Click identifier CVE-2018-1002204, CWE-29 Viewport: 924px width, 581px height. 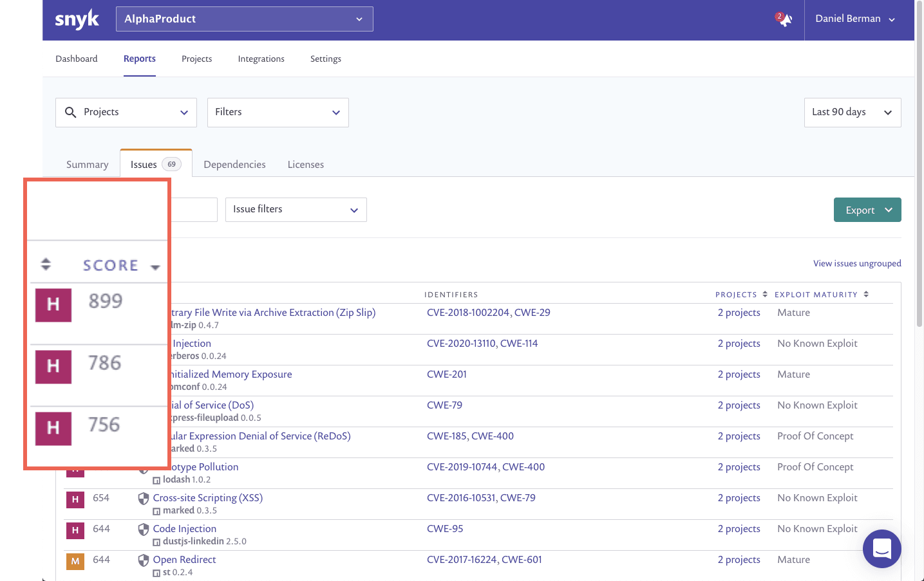point(489,313)
